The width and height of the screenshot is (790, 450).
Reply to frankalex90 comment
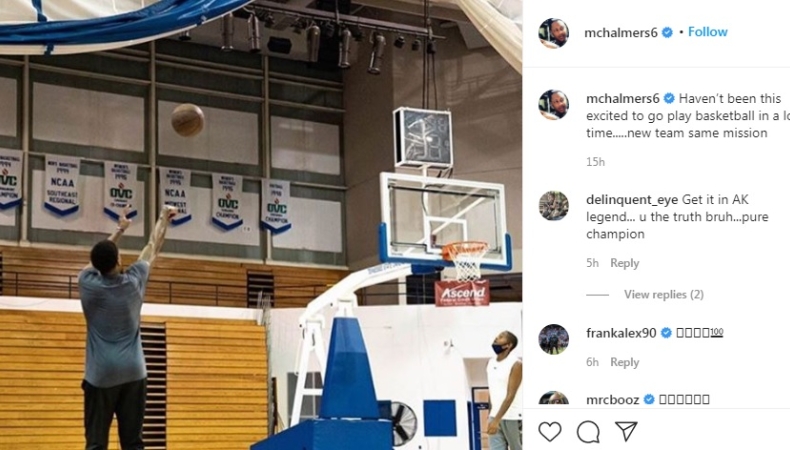[624, 362]
